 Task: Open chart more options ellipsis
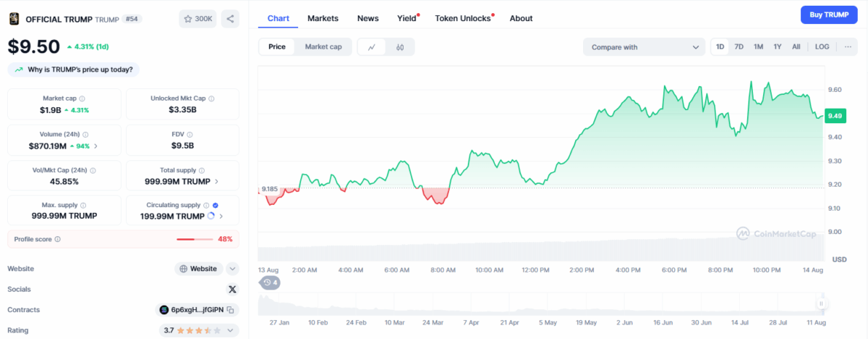(x=848, y=47)
